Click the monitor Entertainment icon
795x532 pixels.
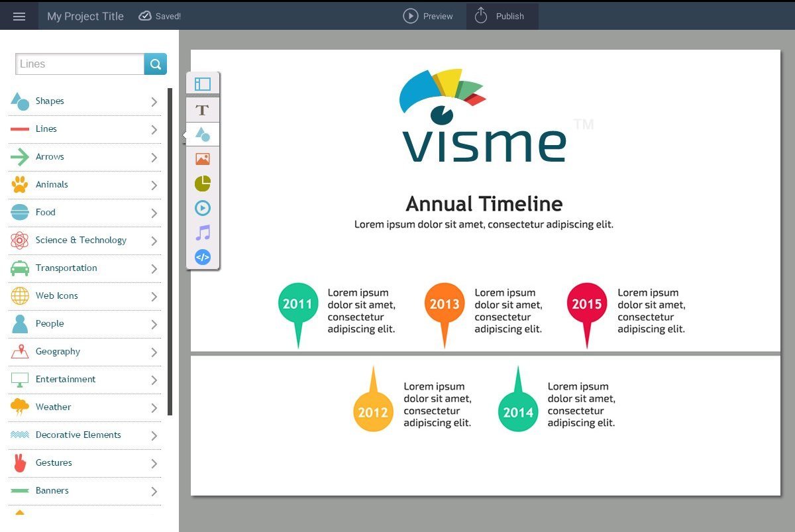tap(20, 380)
